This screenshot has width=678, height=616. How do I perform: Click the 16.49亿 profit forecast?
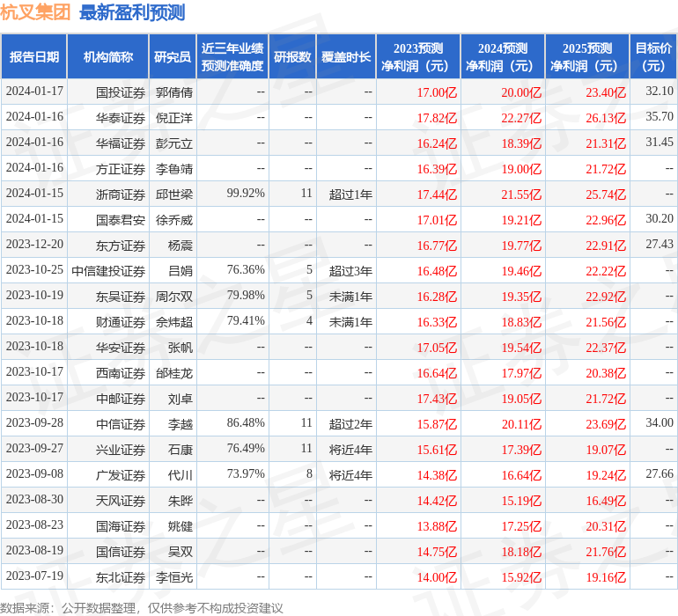[x=606, y=501]
